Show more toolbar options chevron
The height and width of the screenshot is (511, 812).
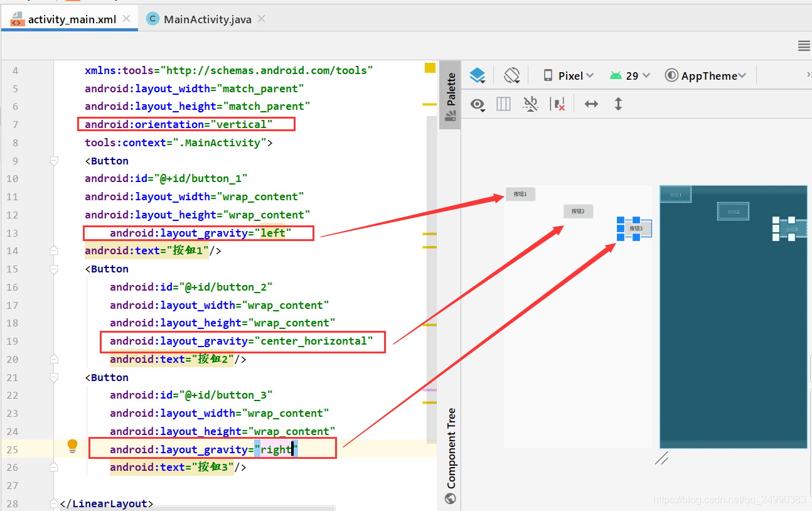point(808,75)
